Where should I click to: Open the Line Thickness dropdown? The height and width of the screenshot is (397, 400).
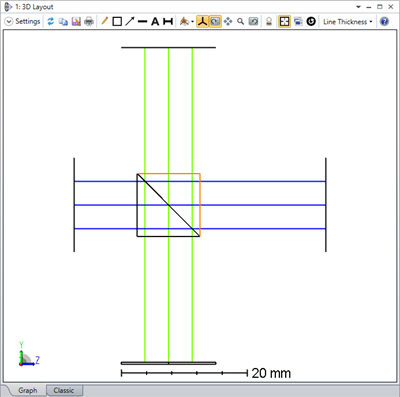coord(347,22)
